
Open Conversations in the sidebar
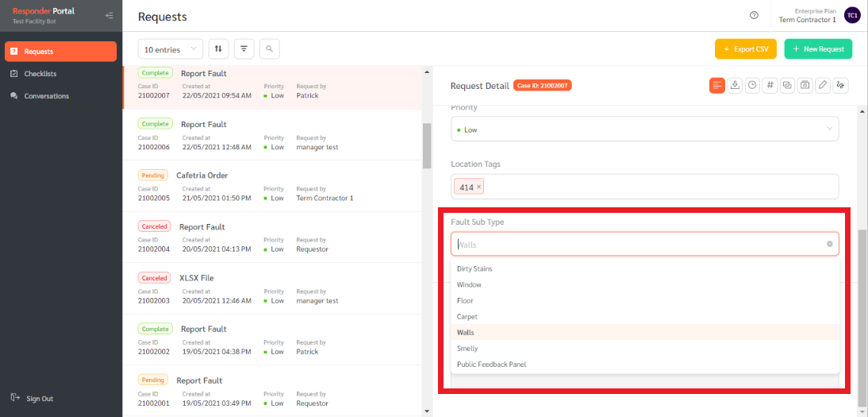[x=60, y=96]
